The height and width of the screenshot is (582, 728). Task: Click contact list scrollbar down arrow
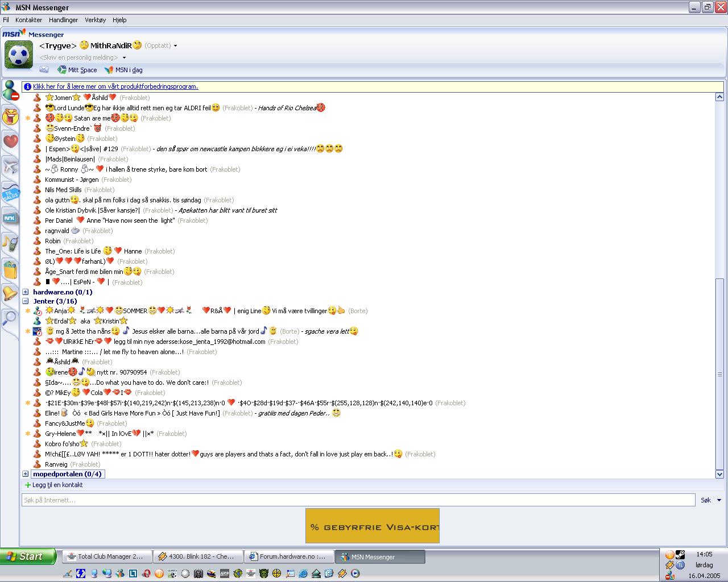tap(719, 474)
